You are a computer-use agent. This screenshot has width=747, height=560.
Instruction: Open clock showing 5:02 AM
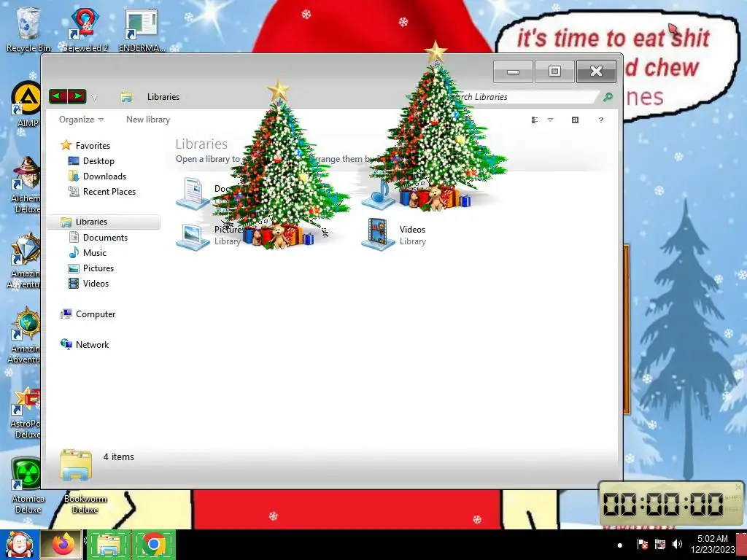point(712,544)
